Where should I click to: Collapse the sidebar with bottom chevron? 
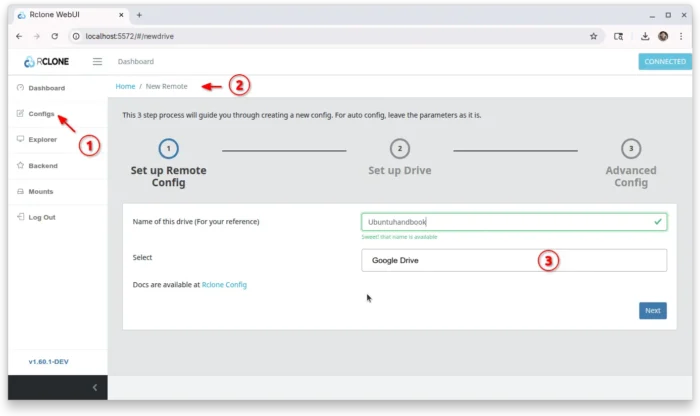tap(95, 387)
